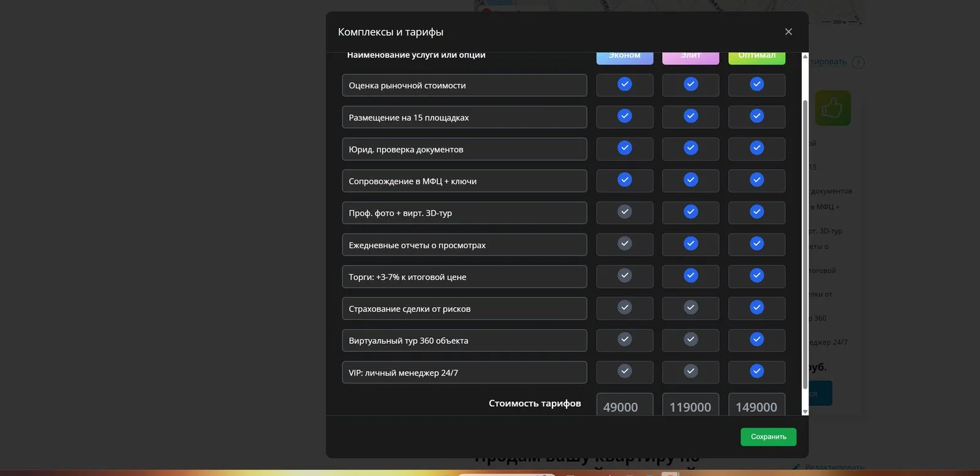Uncheck Виртуальный тур 360 for Оптимал

tap(757, 339)
